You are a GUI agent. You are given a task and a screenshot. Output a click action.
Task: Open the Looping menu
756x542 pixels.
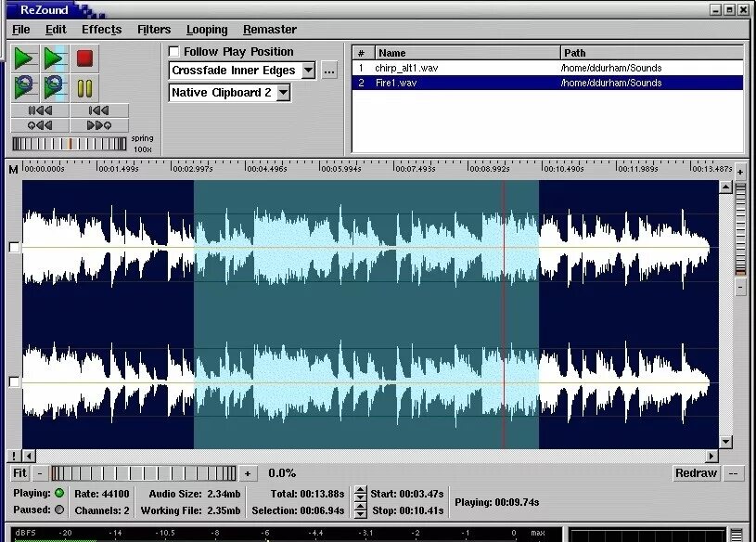207,30
